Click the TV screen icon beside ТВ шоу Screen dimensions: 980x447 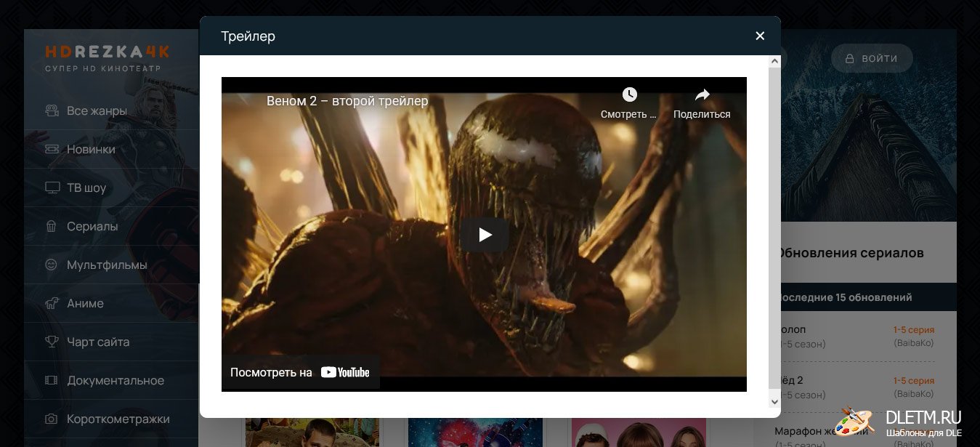click(x=52, y=188)
